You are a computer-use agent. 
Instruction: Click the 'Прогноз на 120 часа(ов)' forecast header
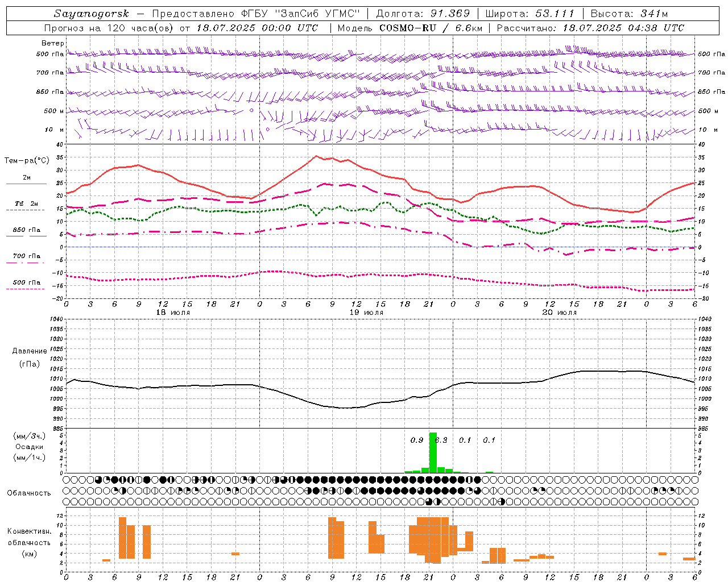tap(110, 28)
